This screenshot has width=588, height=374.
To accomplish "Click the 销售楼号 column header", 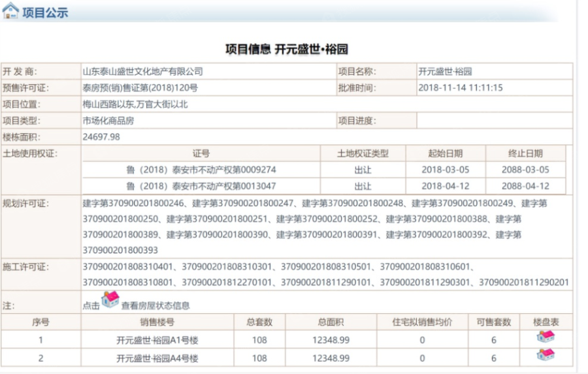I will coord(157,322).
